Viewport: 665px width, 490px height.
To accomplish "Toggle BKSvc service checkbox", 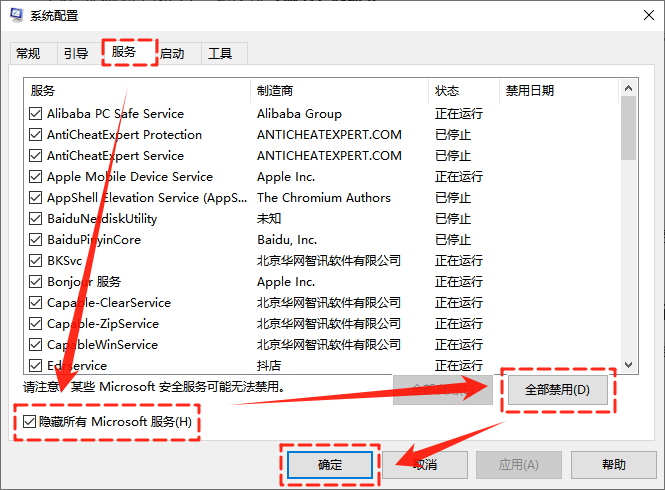I will point(36,260).
